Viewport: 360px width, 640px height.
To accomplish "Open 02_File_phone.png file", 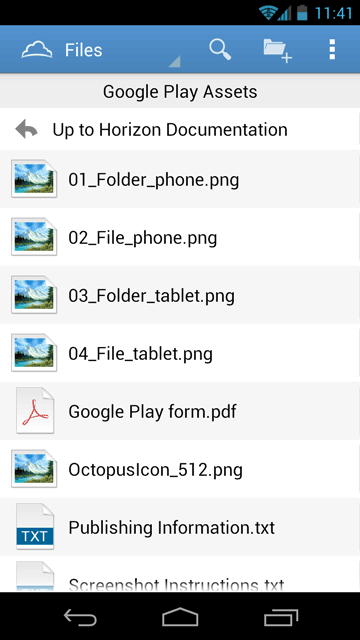I will click(x=180, y=237).
